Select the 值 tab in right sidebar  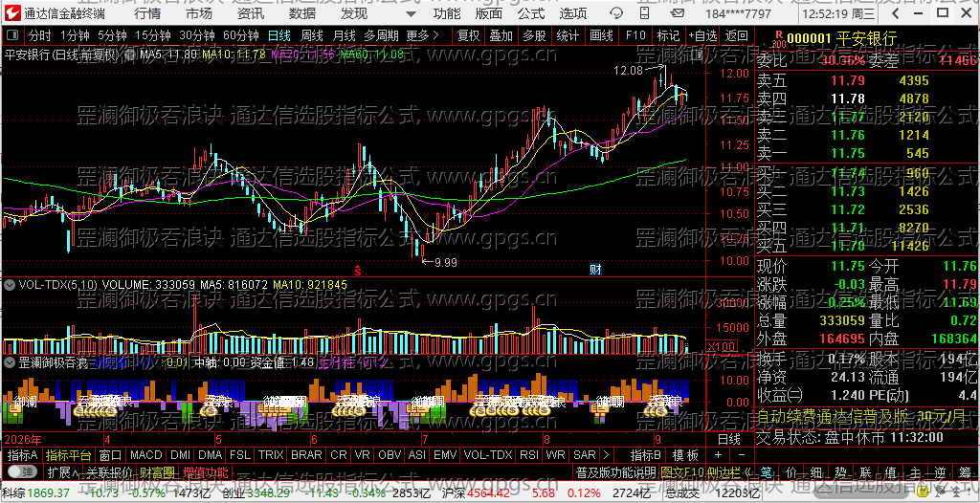(x=889, y=471)
